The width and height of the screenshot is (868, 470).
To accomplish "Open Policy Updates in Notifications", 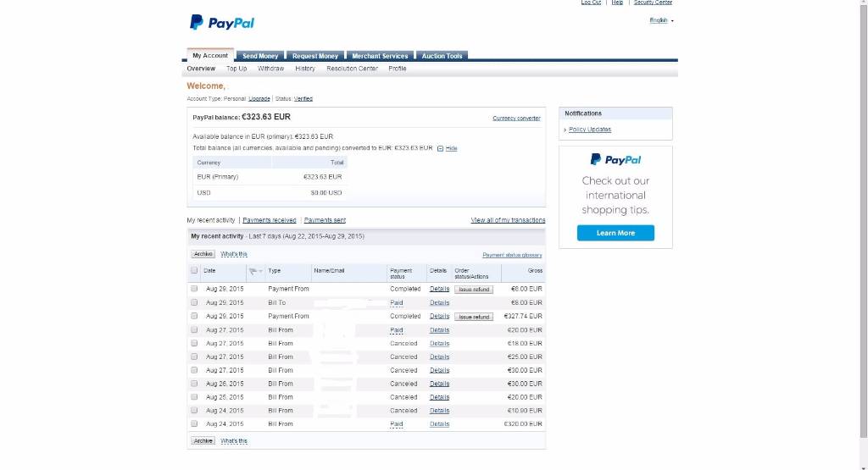I will coord(590,130).
